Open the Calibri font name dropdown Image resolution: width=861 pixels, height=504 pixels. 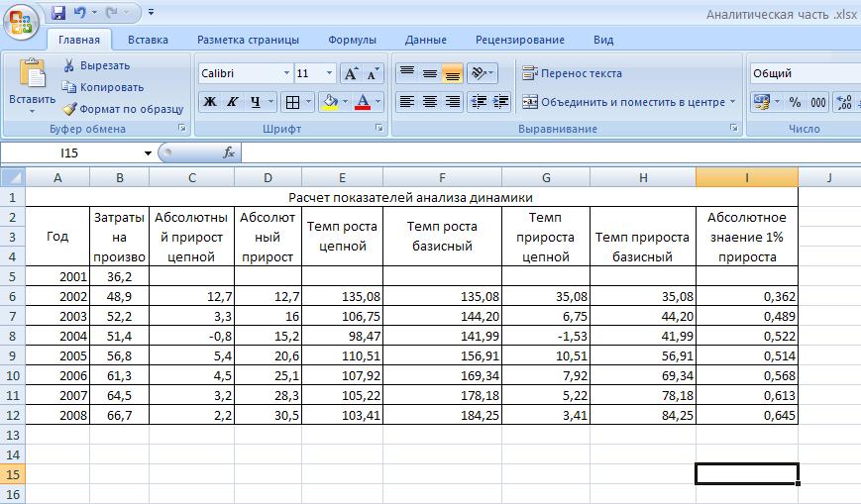tap(286, 73)
